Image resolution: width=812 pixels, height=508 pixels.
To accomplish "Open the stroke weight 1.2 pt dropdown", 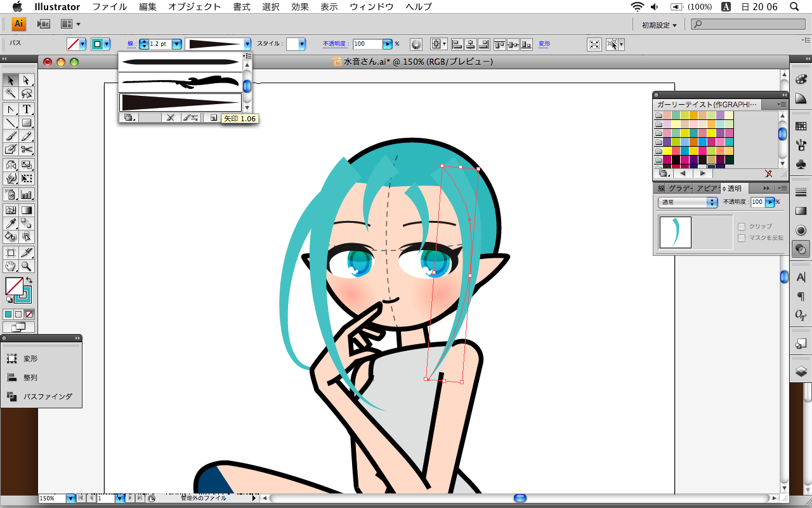I will click(x=177, y=44).
